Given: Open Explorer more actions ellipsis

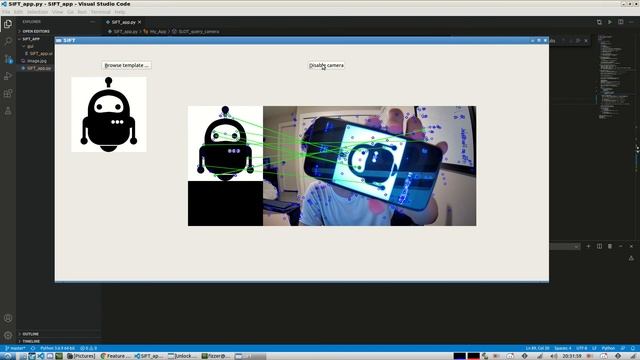Looking at the screenshot, I should click(x=93, y=22).
